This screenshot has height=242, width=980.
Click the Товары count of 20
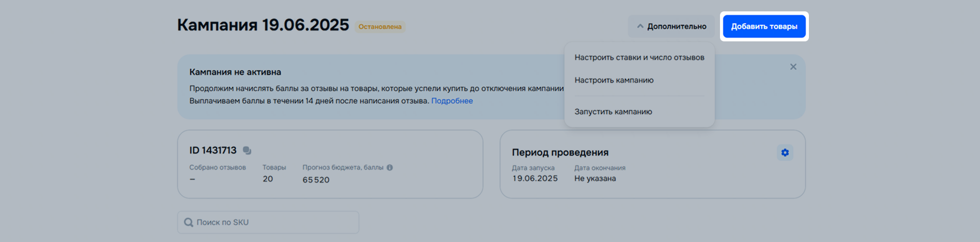pos(268,179)
